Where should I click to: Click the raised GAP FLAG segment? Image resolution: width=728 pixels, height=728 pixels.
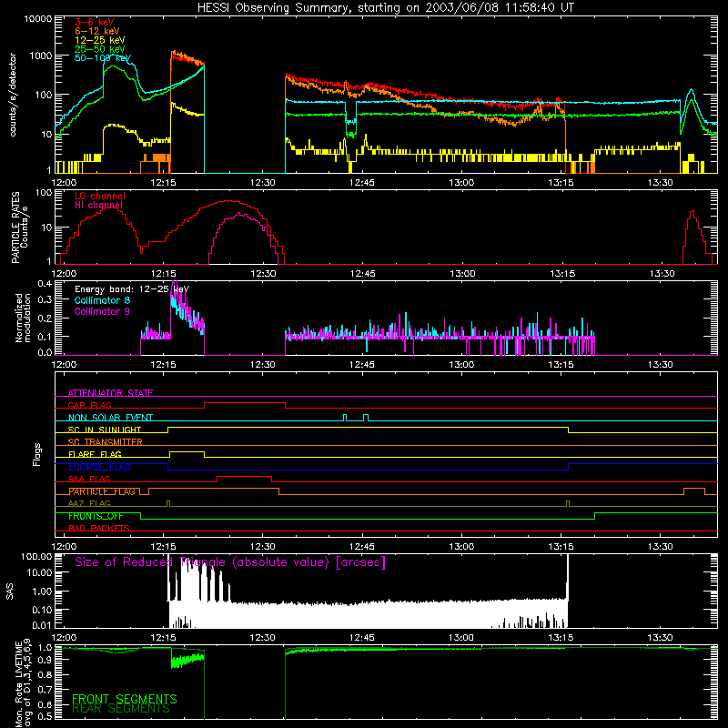tap(245, 403)
